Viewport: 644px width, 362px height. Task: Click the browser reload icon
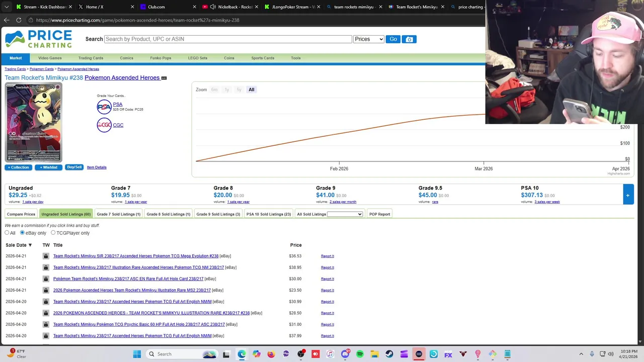19,20
